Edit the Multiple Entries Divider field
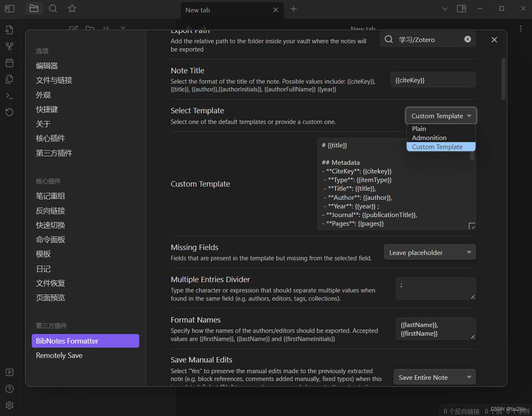The image size is (532, 416). [x=436, y=288]
